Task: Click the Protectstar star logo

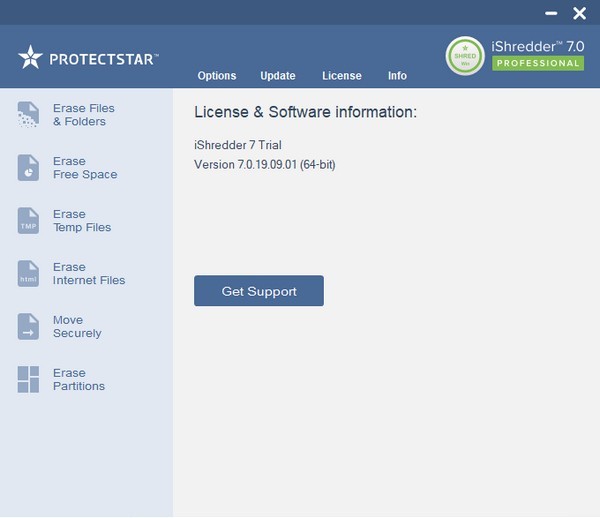Action: click(30, 57)
